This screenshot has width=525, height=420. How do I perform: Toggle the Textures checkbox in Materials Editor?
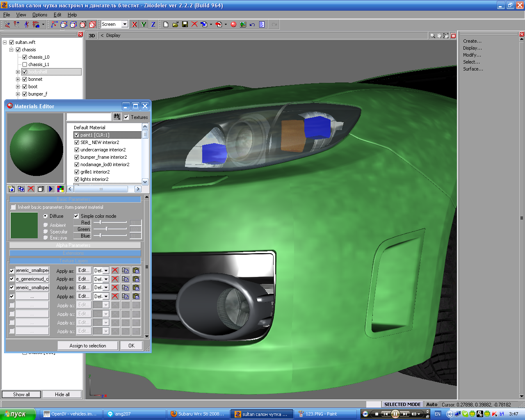coord(126,117)
